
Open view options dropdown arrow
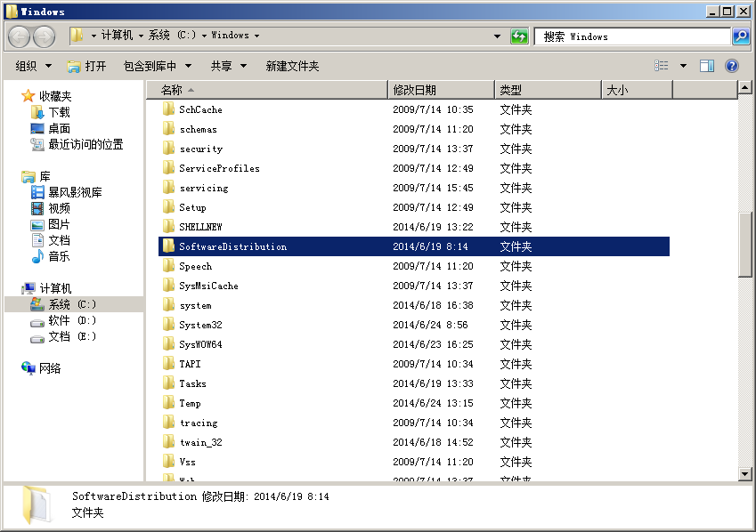coord(683,66)
